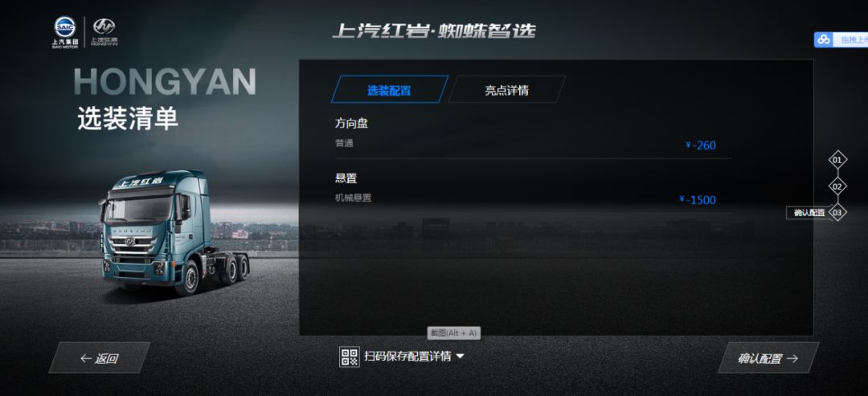The width and height of the screenshot is (868, 396).
Task: Click the cloud upload icon
Action: 824,40
